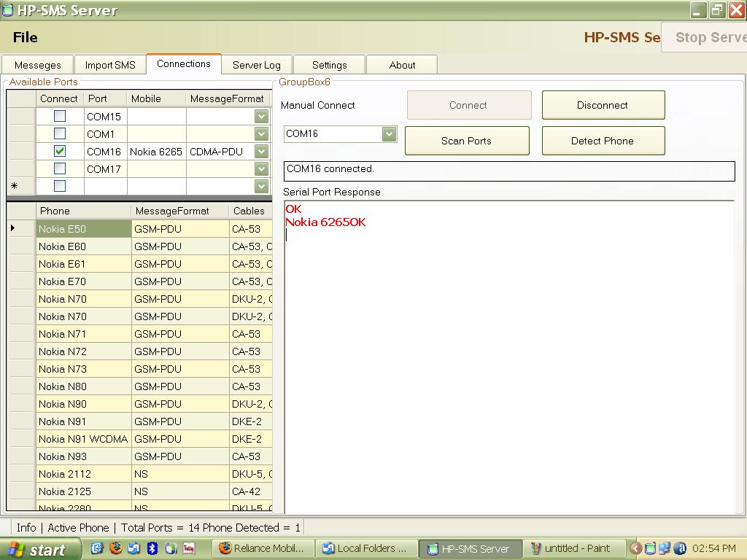The width and height of the screenshot is (747, 560).
Task: Click the quick launch icon after Bluetooth
Action: point(171,548)
